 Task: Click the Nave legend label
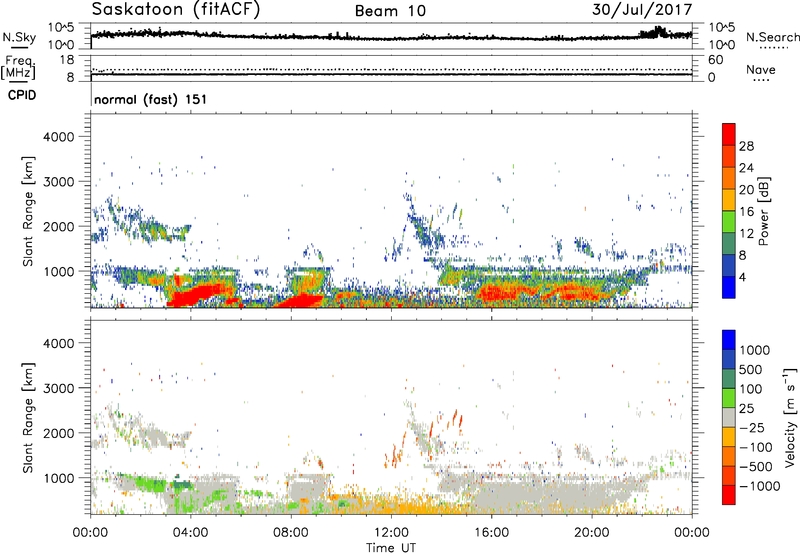pos(761,69)
